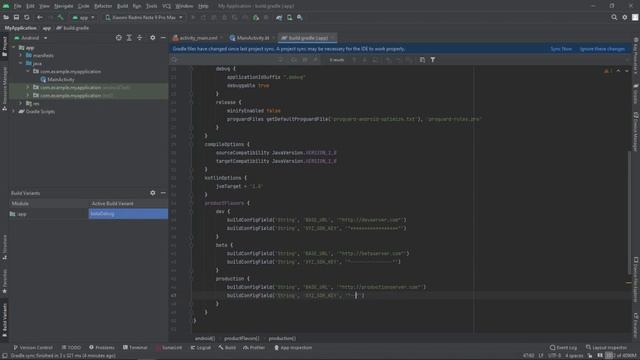This screenshot has height=360, width=640.
Task: Click the android{} breadcrumb
Action: click(x=204, y=338)
